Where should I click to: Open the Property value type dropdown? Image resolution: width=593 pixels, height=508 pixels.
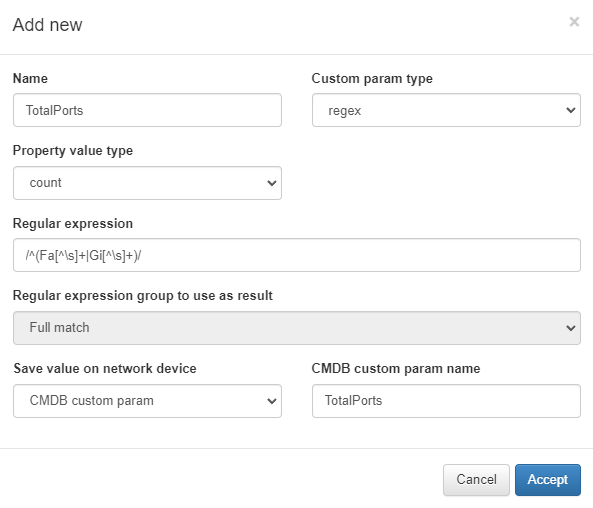pyautogui.click(x=147, y=183)
